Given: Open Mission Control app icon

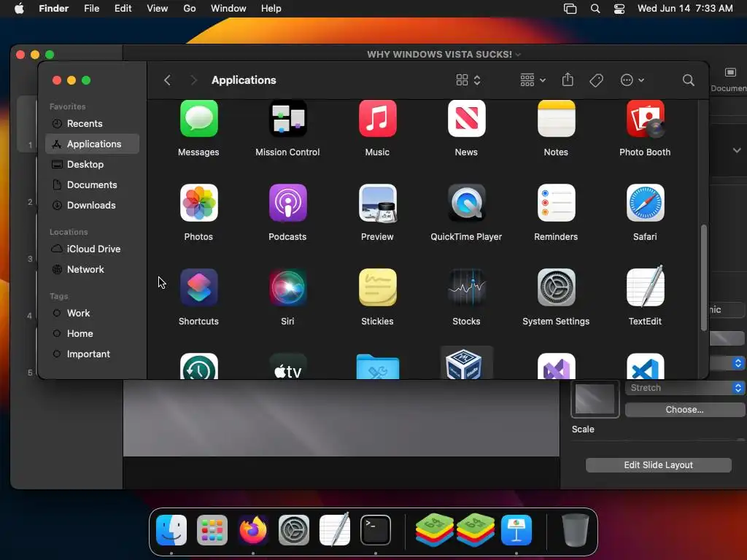Looking at the screenshot, I should coord(287,119).
